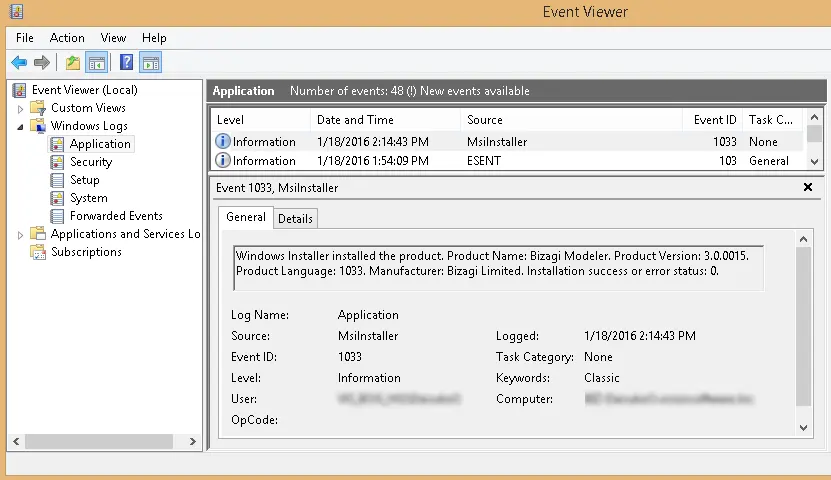This screenshot has width=831, height=480.
Task: Sort events by Event ID header
Action: pyautogui.click(x=713, y=120)
